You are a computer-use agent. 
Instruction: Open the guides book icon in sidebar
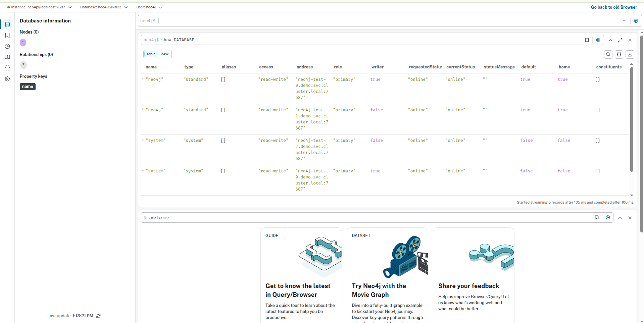(x=7, y=57)
